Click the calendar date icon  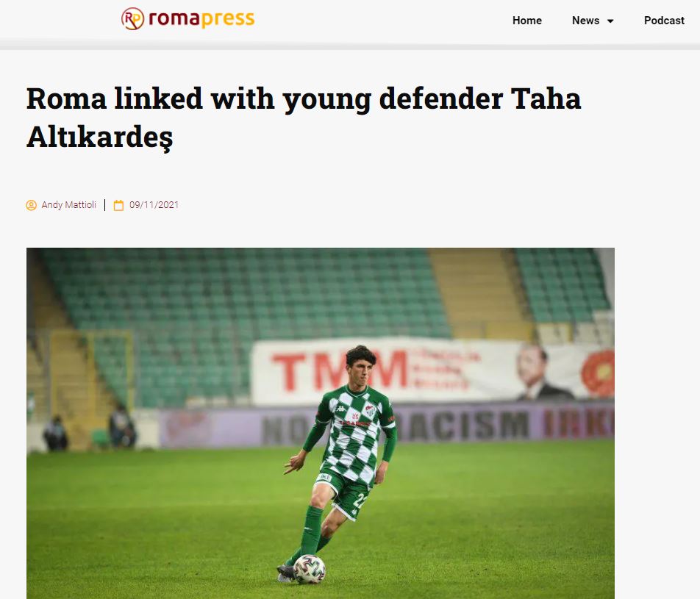tap(118, 205)
